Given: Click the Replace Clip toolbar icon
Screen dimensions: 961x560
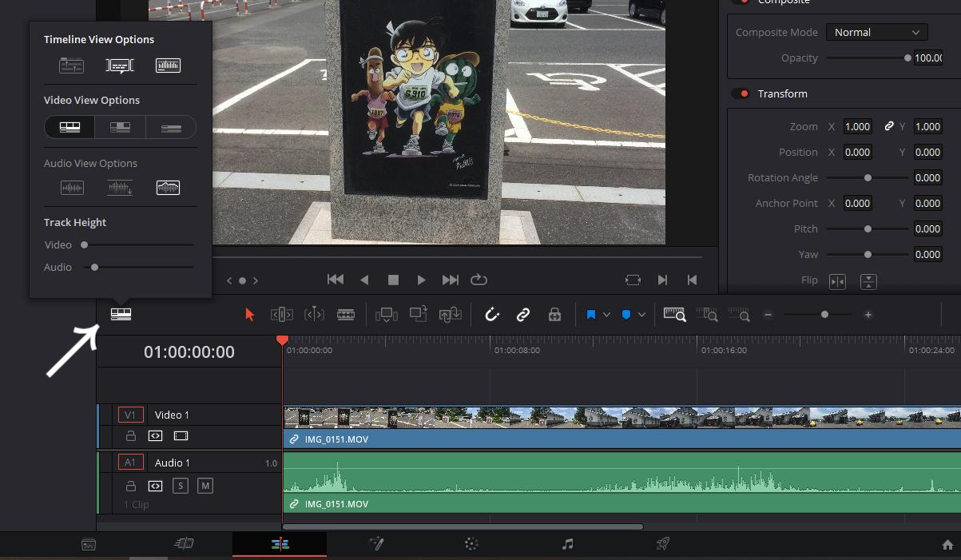Looking at the screenshot, I should (x=450, y=315).
